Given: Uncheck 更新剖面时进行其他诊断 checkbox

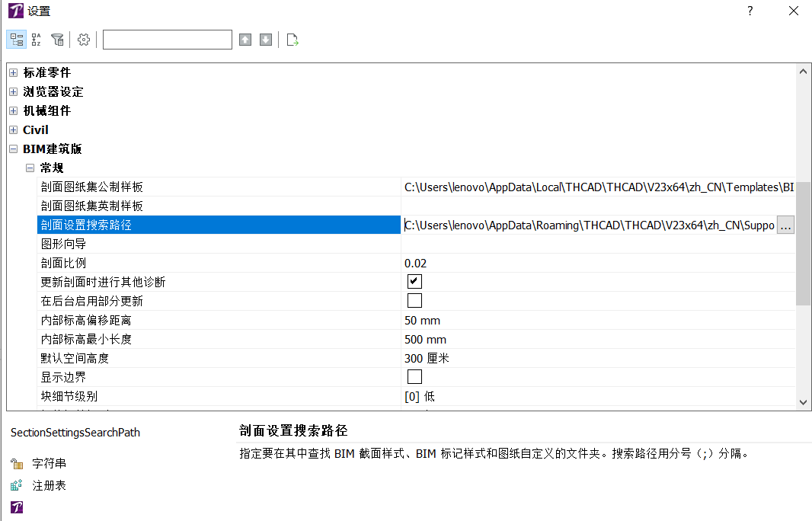Looking at the screenshot, I should 415,282.
